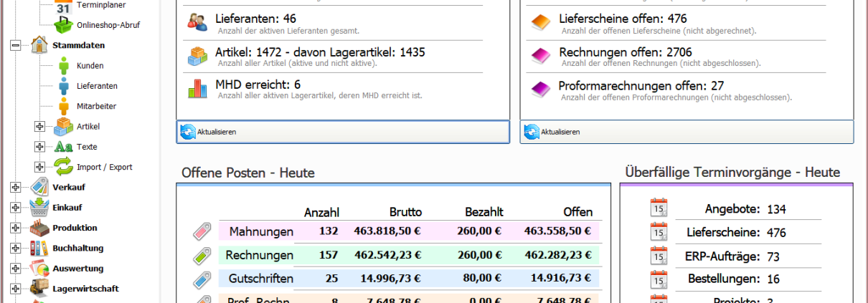The width and height of the screenshot is (868, 303).
Task: Select the orange Mitarbeiter person icon
Action: click(63, 106)
